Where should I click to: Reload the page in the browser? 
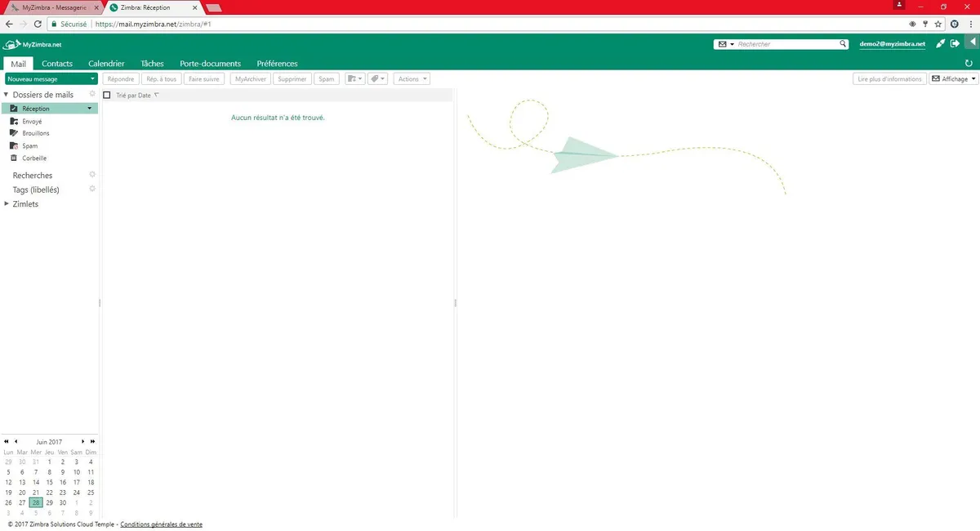[38, 24]
